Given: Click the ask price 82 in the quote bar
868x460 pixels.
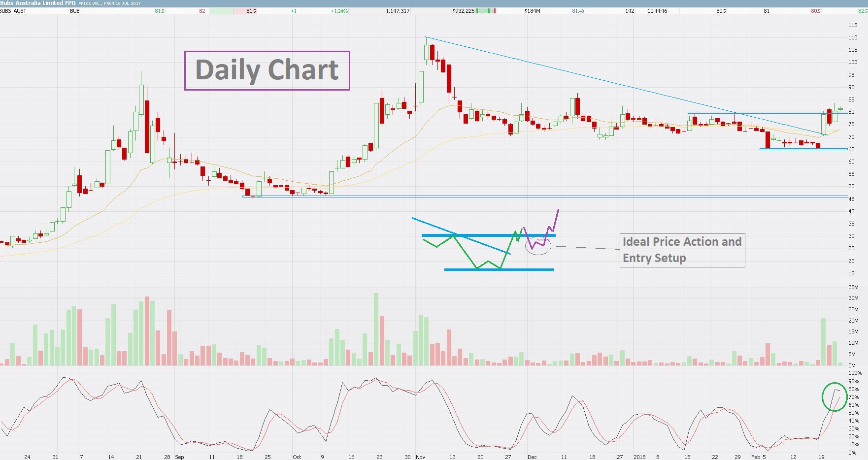Looking at the screenshot, I should [x=202, y=11].
